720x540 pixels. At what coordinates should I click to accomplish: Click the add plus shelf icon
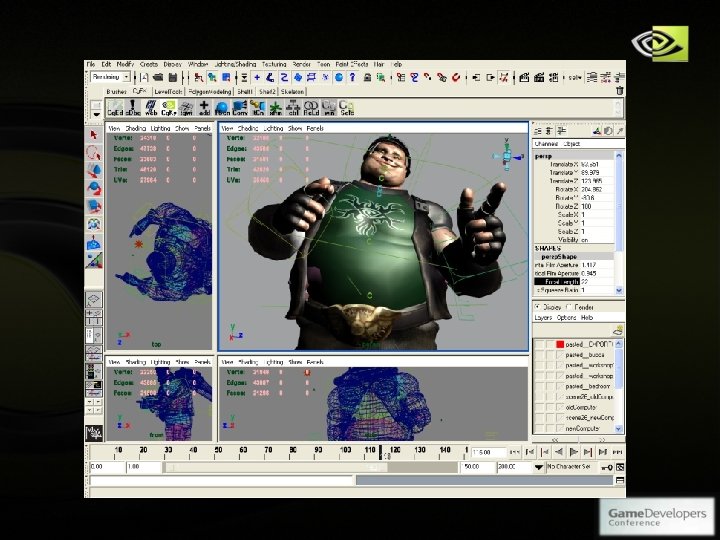pos(204,108)
